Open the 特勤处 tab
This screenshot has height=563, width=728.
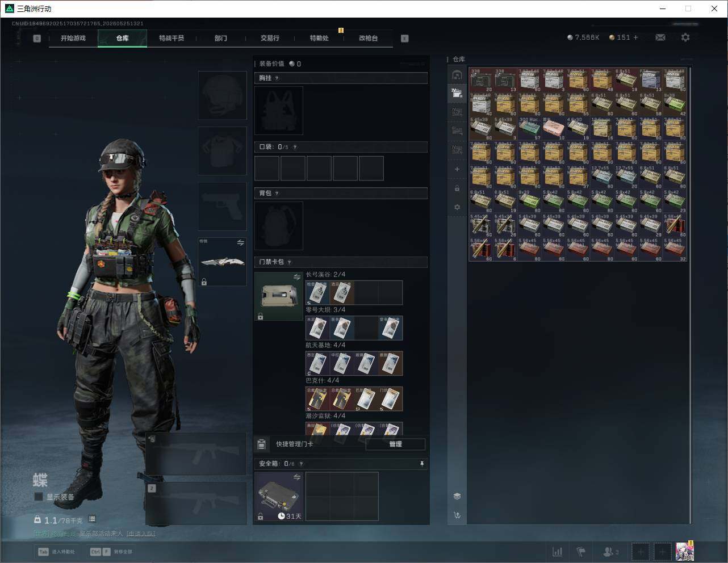[319, 38]
